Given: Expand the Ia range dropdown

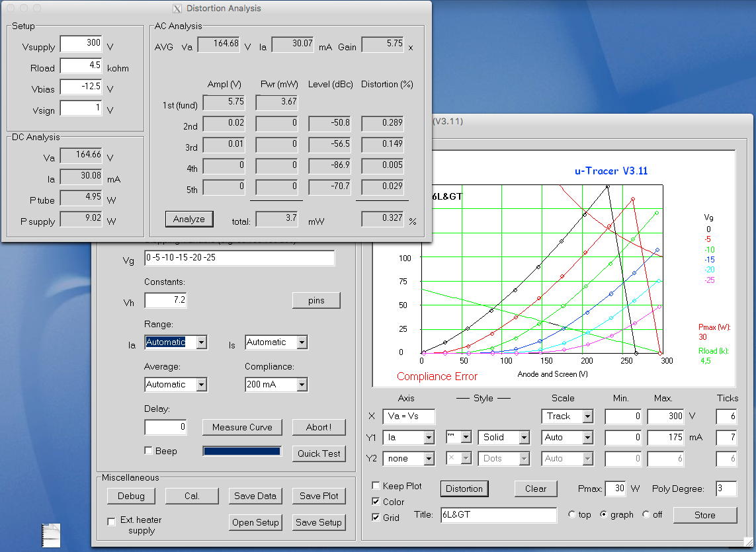Looking at the screenshot, I should click(202, 342).
